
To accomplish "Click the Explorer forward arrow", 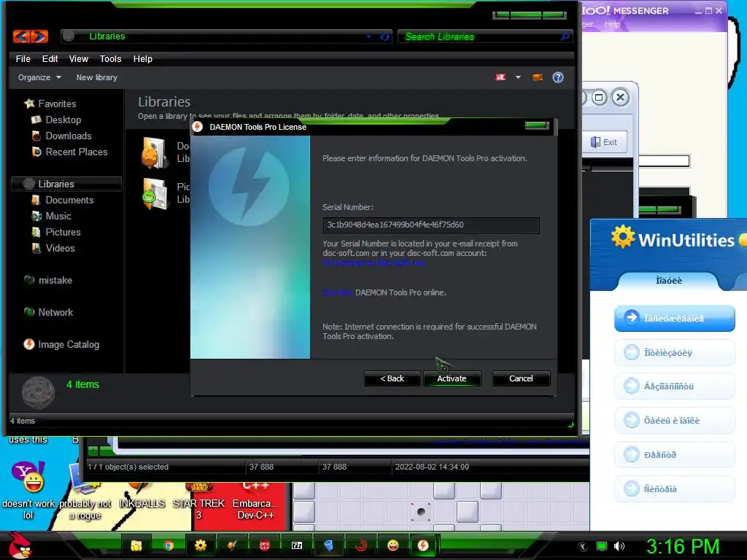I will (39, 36).
